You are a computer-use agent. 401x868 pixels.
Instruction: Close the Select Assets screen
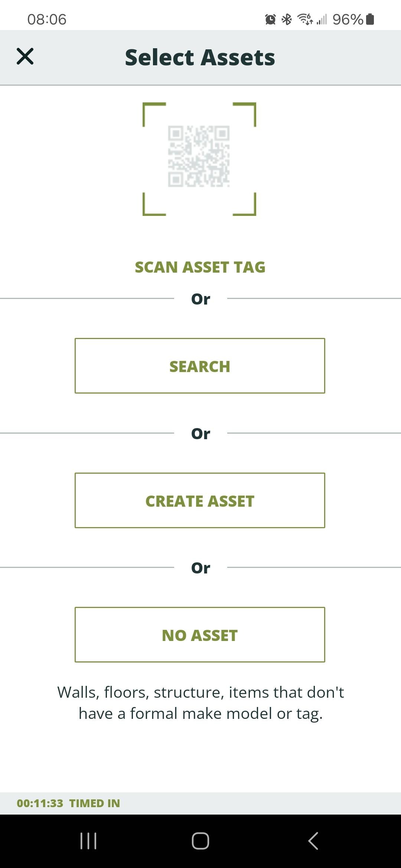(x=25, y=56)
